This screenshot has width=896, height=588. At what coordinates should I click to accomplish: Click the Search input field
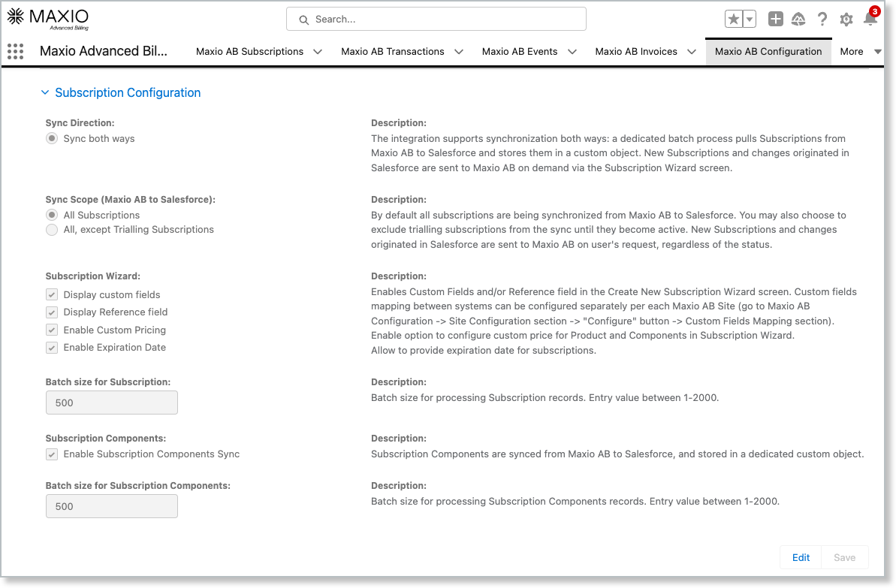(x=436, y=20)
